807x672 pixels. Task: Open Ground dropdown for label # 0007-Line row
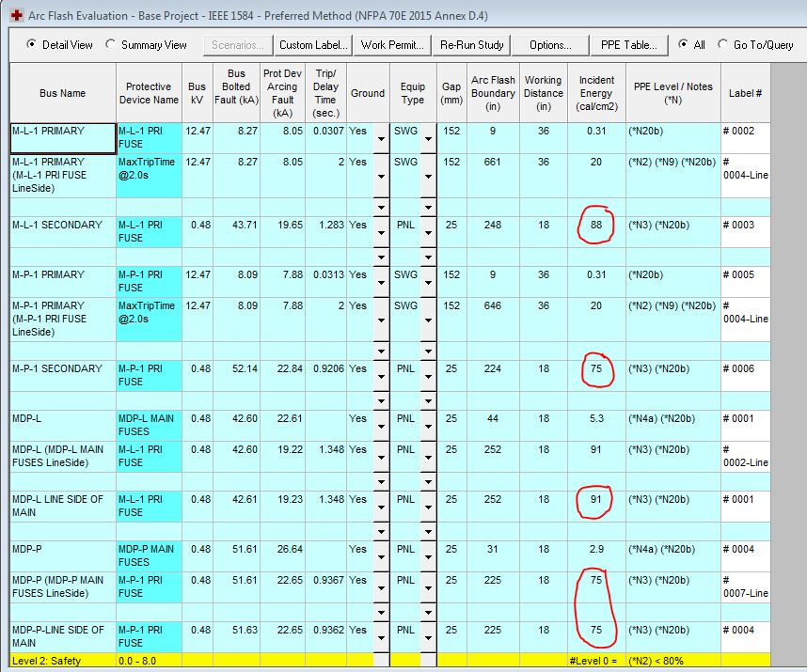[381, 587]
